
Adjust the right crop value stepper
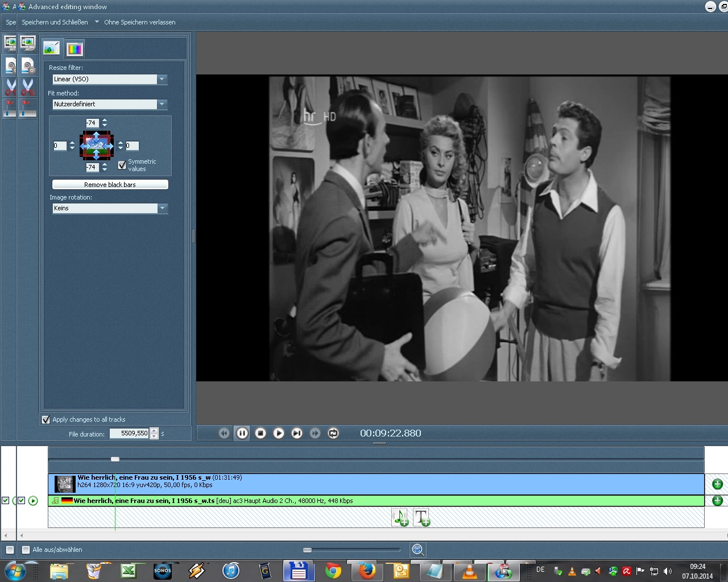(x=121, y=145)
